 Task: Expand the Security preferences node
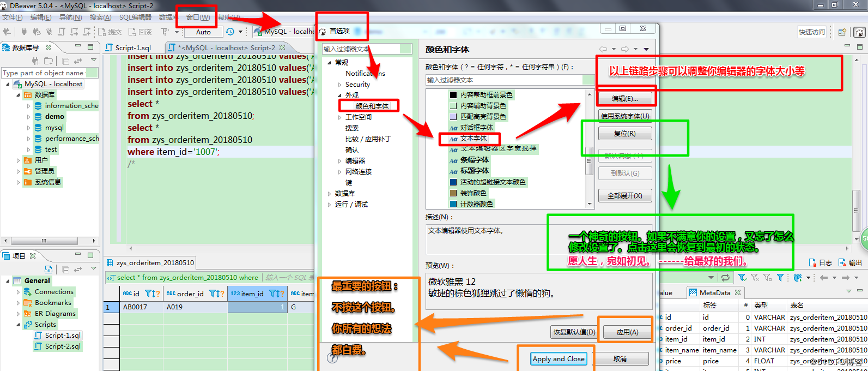[x=340, y=85]
